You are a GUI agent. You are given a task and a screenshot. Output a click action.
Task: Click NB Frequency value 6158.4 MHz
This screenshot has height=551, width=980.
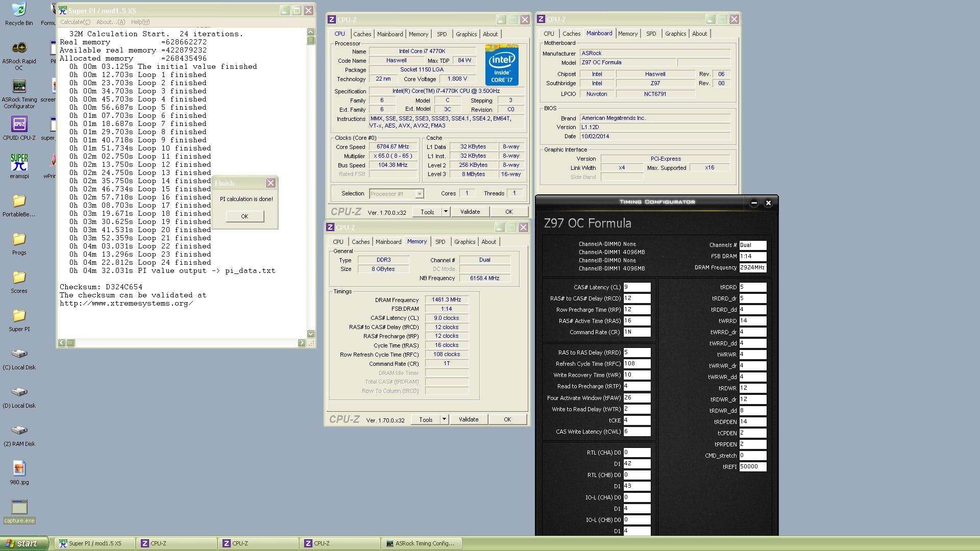click(x=485, y=279)
